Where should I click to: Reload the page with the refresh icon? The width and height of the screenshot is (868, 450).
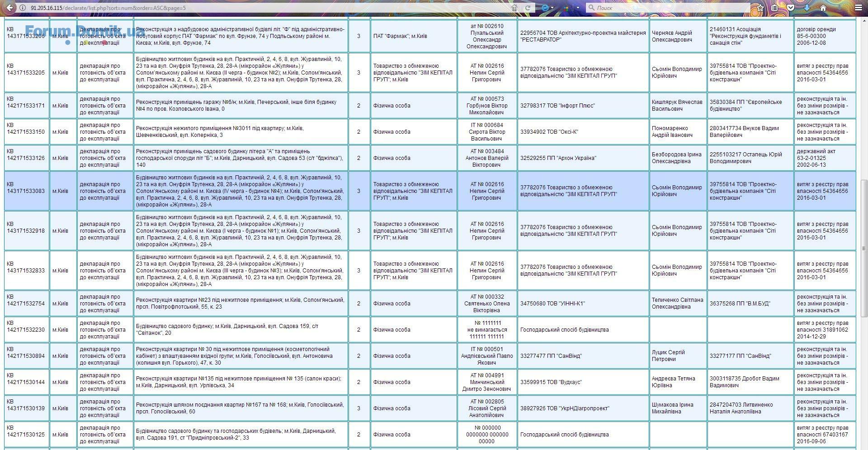527,8
